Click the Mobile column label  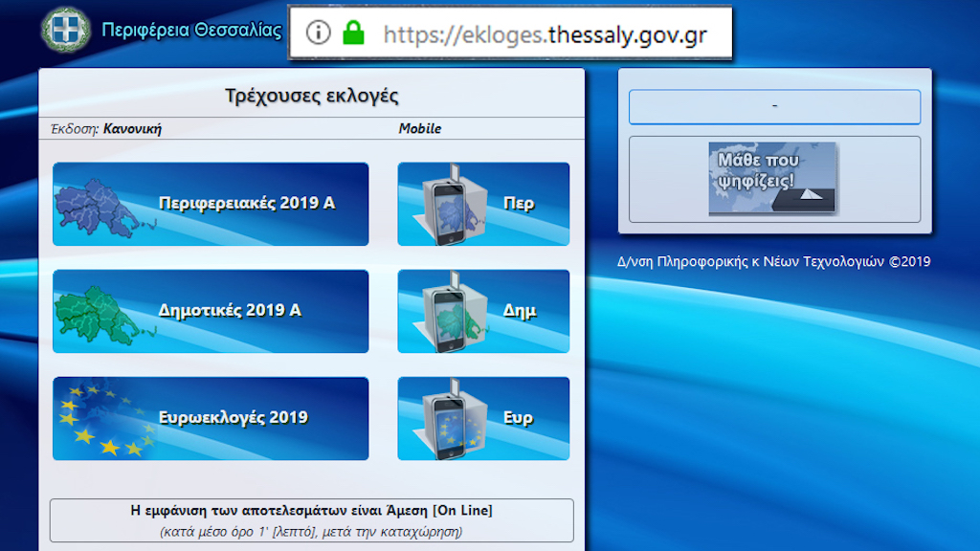click(419, 128)
